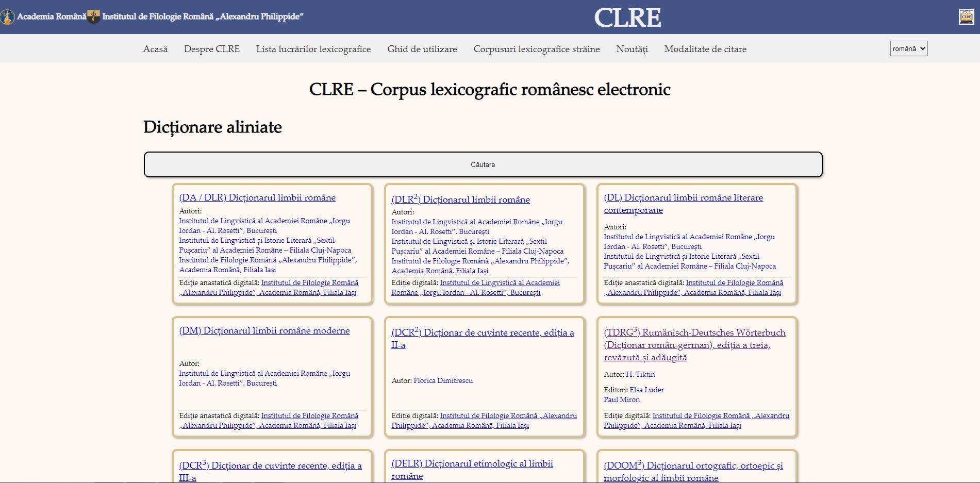The image size is (980, 483).
Task: Open (DLR2) Dicționarul limbii române link
Action: point(460,199)
